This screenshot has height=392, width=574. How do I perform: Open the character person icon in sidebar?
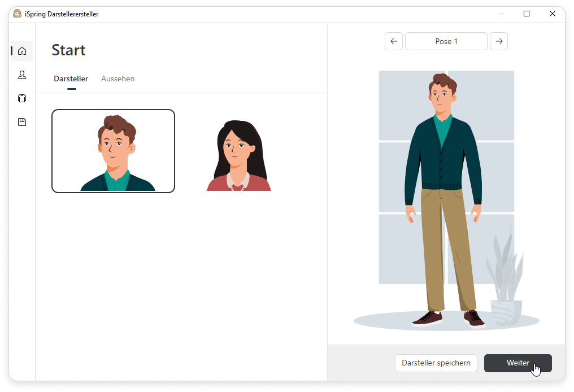22,75
